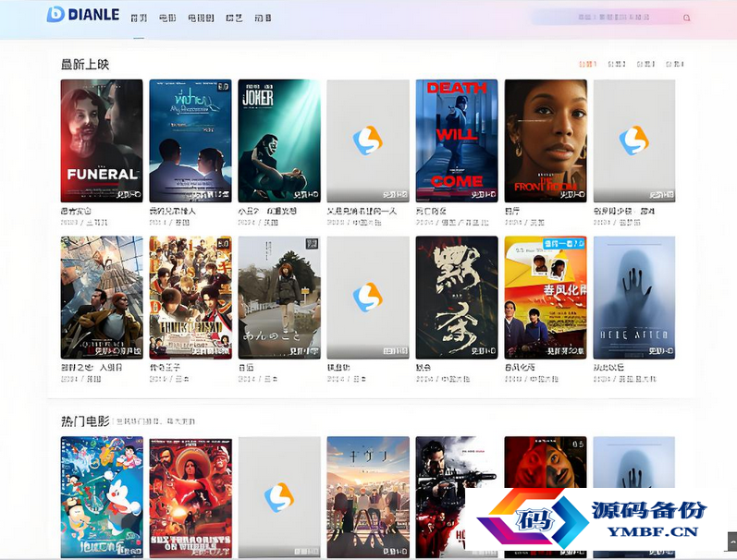Viewport: 737px width, 560px height.
Task: Open the shattered-glass action movie poster
Action: 102,298
